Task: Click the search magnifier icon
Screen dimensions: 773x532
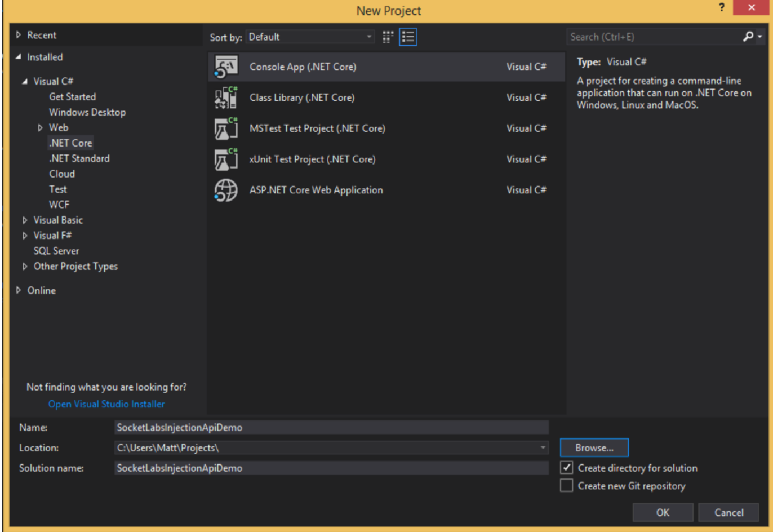Action: click(748, 37)
